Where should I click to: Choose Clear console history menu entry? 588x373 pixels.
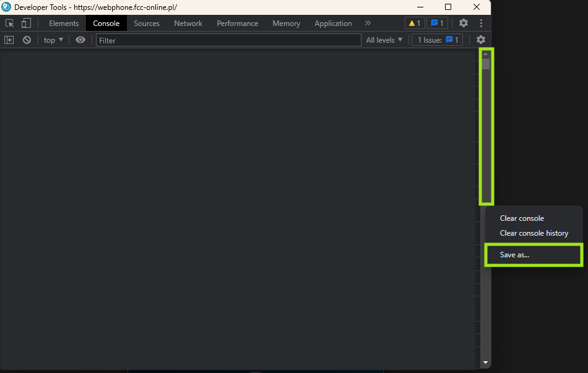(x=534, y=233)
